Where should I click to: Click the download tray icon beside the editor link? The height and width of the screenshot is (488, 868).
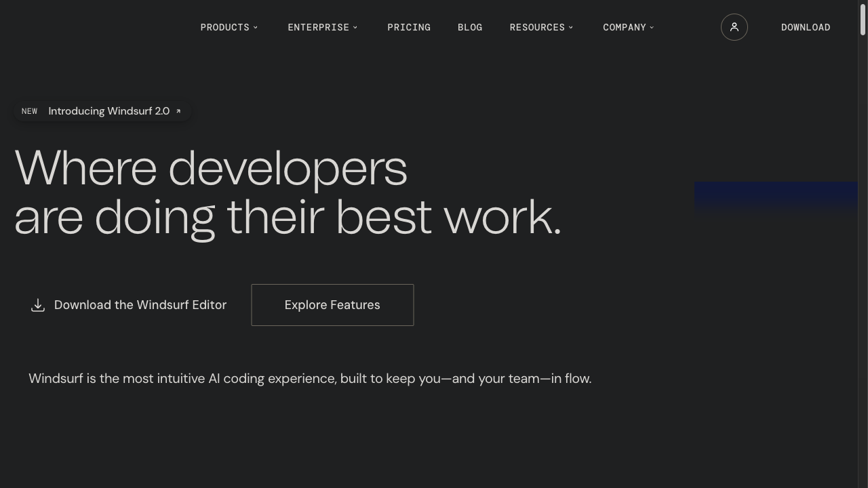tap(38, 306)
